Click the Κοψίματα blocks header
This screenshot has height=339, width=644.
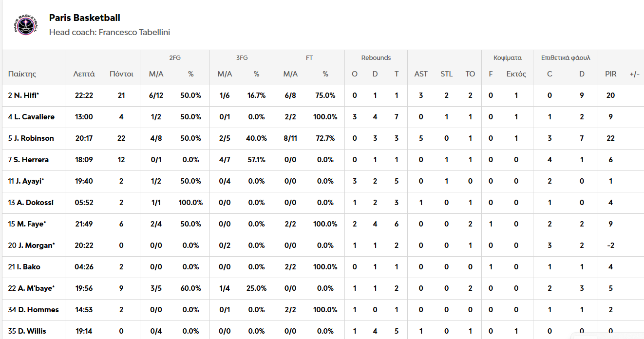507,58
